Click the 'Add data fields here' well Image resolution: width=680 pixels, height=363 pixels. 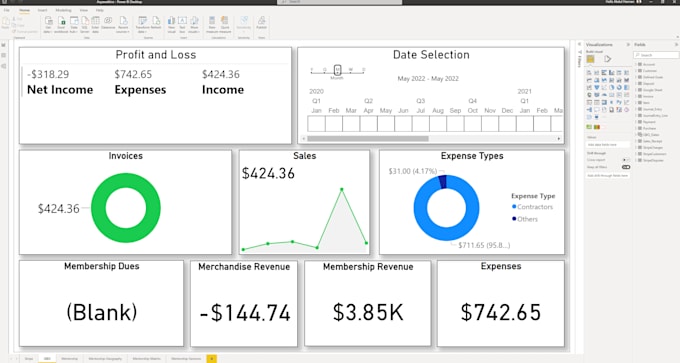click(x=608, y=144)
